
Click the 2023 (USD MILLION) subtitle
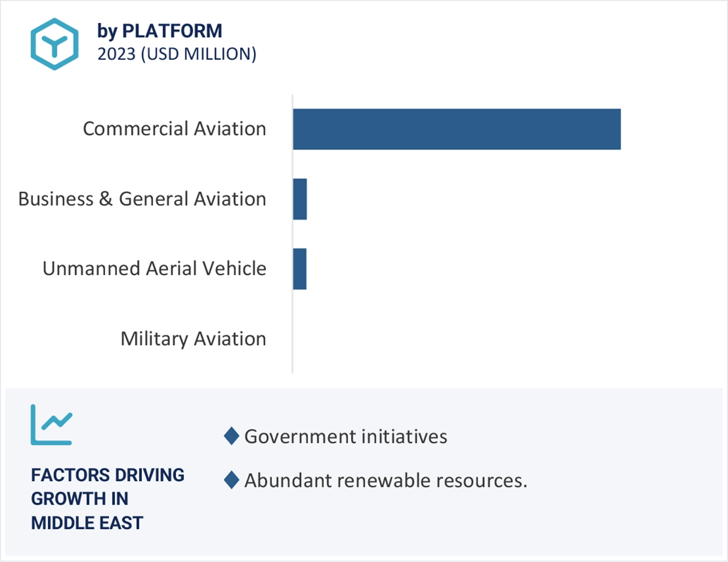[177, 54]
